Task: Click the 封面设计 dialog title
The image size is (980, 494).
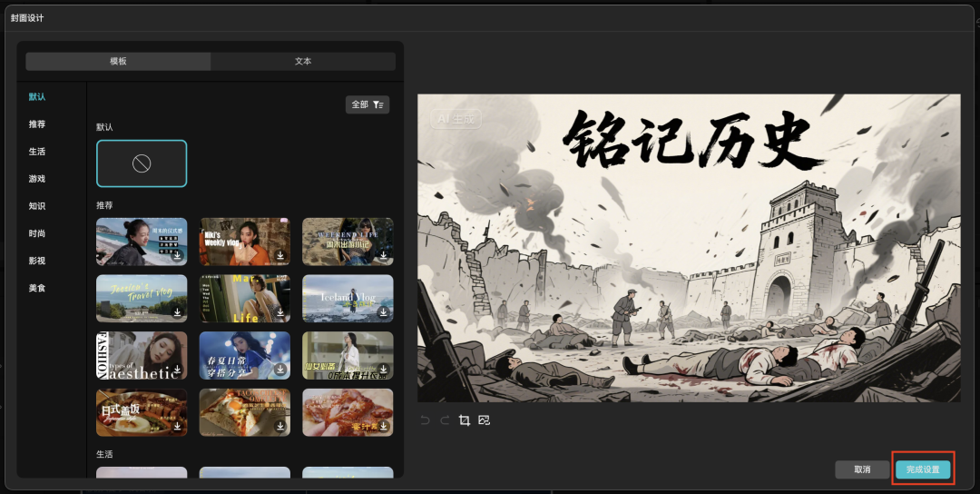Action: (27, 17)
